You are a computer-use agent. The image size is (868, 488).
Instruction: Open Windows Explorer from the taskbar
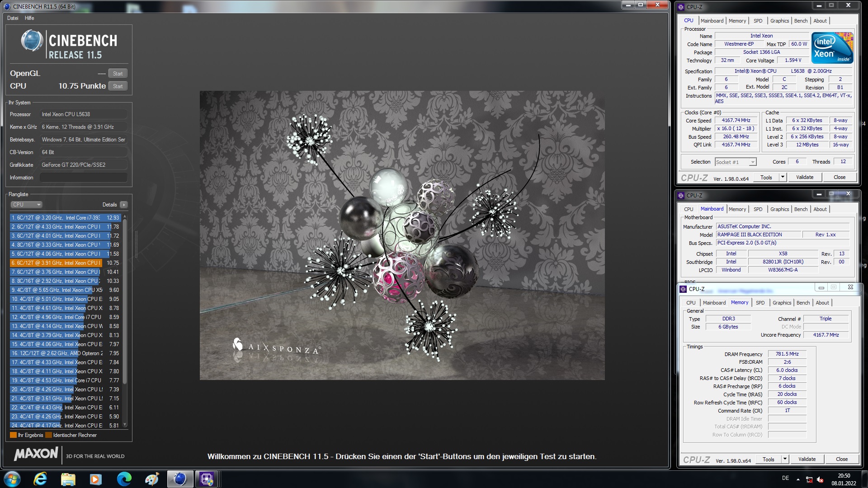tap(68, 479)
